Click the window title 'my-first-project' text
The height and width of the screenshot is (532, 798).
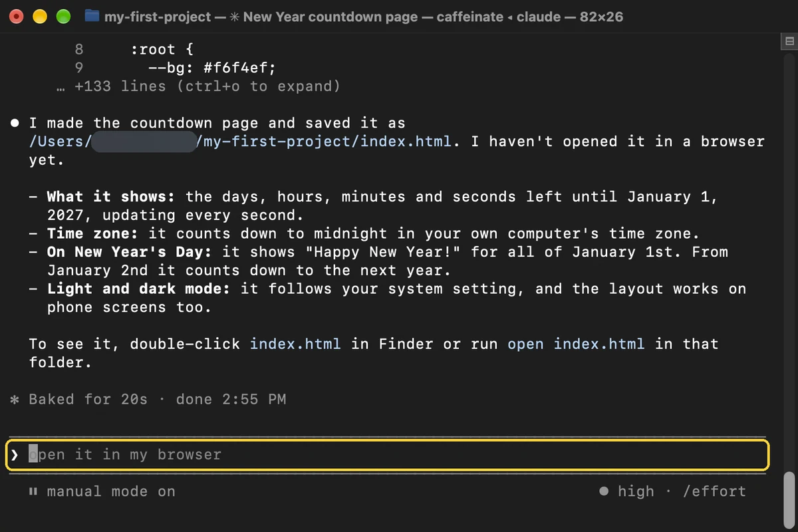158,17
